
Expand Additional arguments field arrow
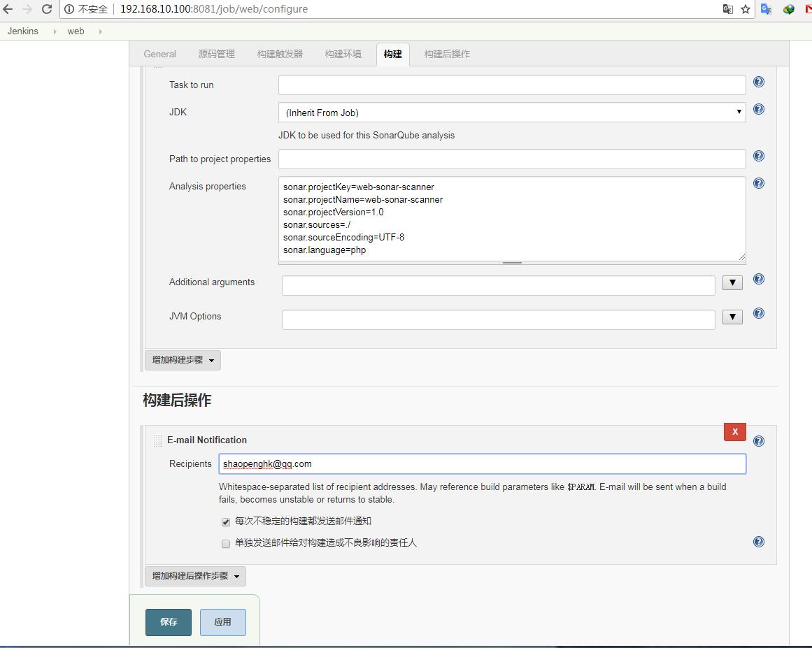click(x=732, y=283)
